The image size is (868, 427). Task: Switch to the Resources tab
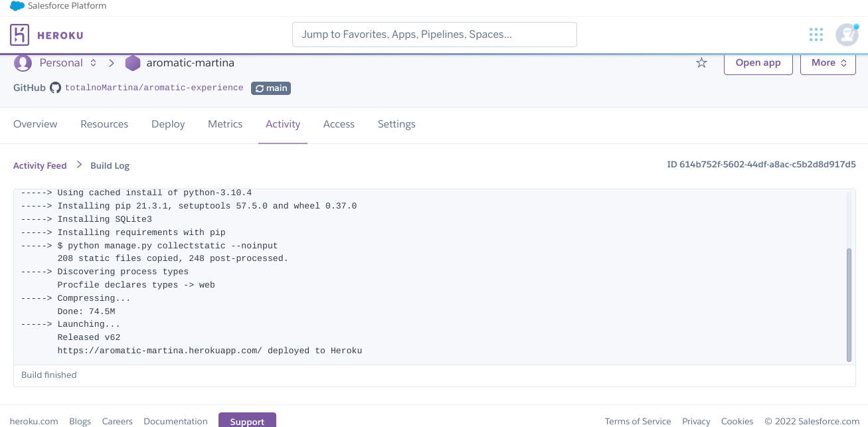[x=104, y=124]
